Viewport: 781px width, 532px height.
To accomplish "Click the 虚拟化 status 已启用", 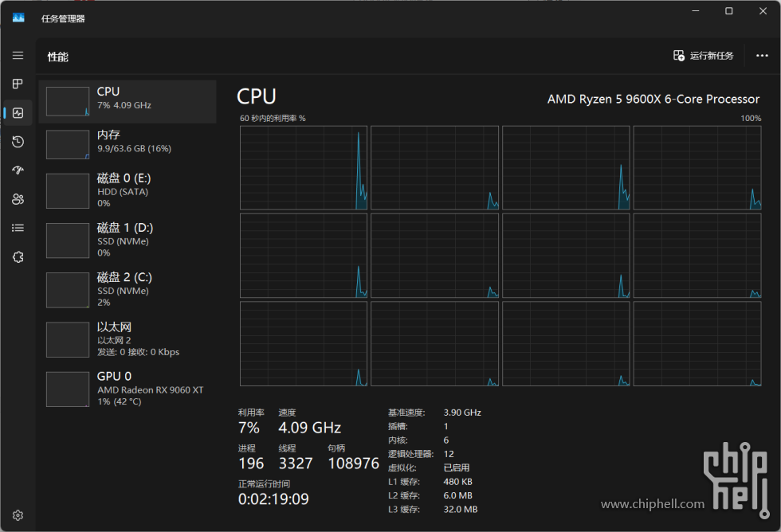I will pos(456,467).
